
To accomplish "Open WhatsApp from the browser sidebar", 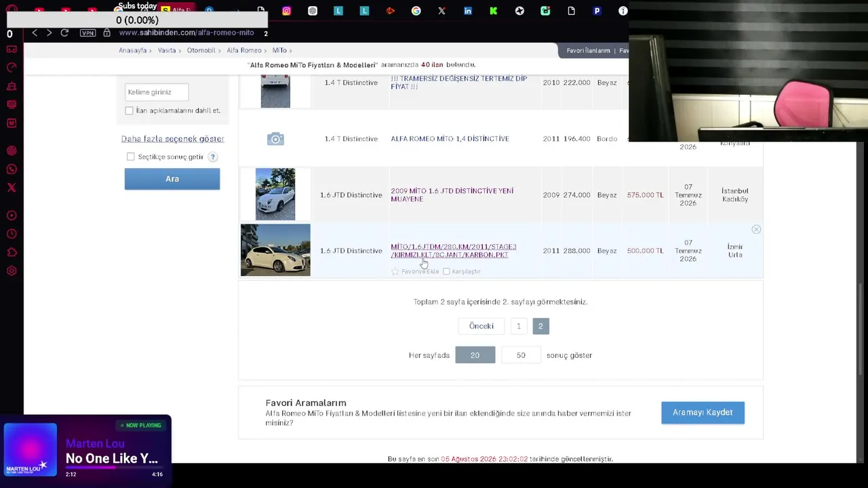I will point(12,169).
